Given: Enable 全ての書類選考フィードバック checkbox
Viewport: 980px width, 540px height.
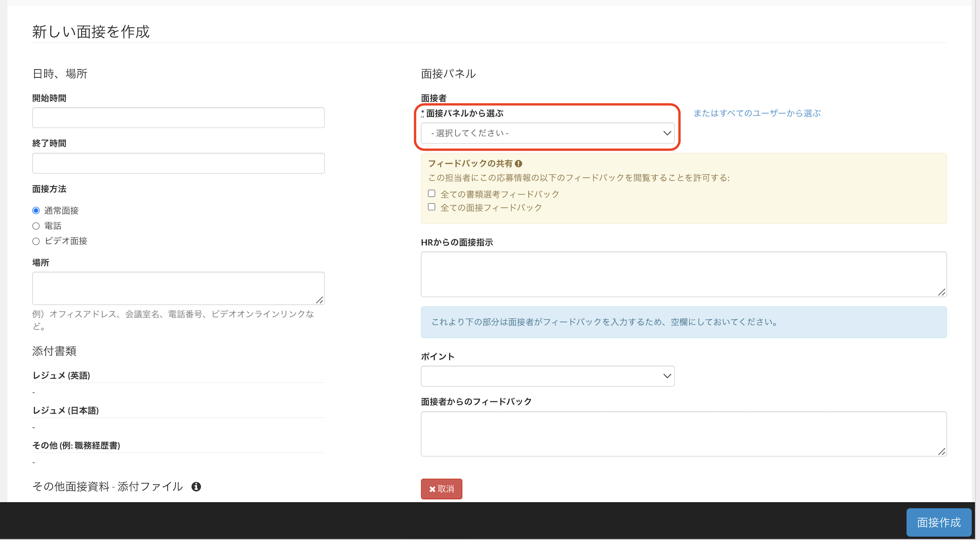Looking at the screenshot, I should (x=432, y=194).
